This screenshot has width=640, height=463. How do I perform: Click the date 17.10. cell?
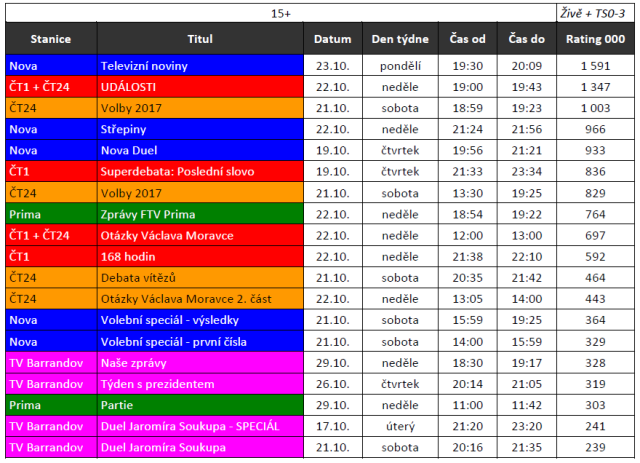click(x=333, y=426)
